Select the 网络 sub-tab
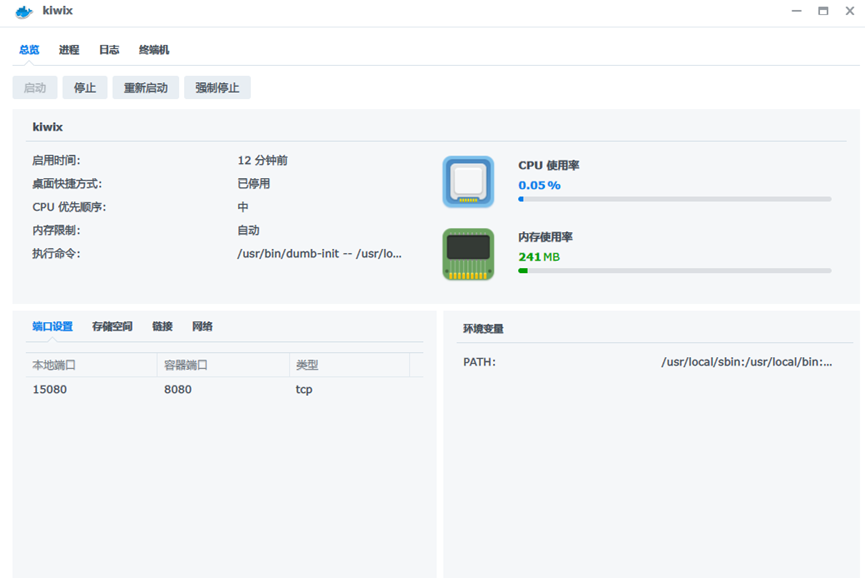Viewport: 865px width, 578px height. coord(202,327)
